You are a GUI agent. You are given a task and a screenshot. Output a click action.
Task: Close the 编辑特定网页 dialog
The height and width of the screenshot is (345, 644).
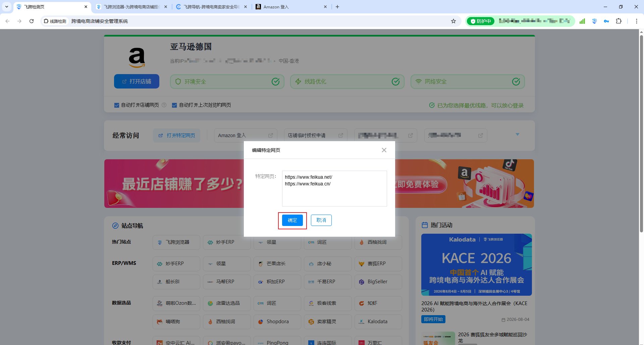384,150
